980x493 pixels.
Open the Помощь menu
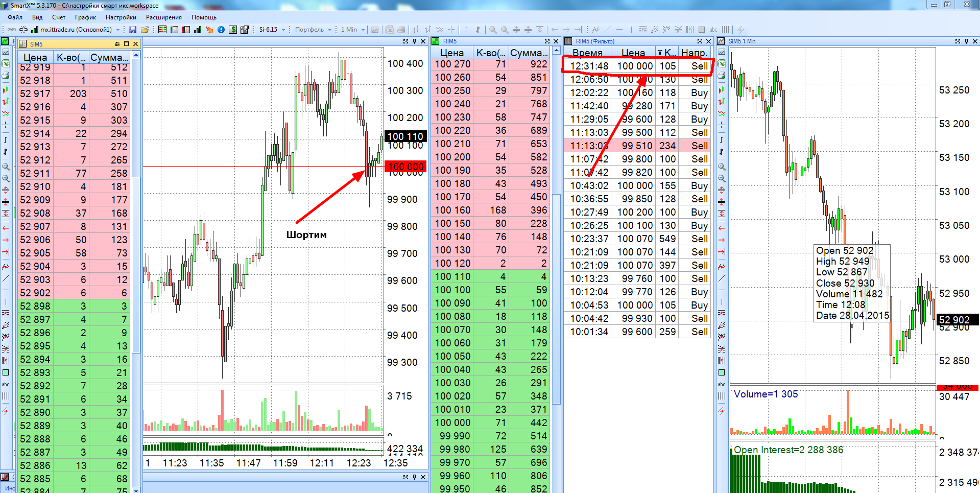(x=204, y=17)
